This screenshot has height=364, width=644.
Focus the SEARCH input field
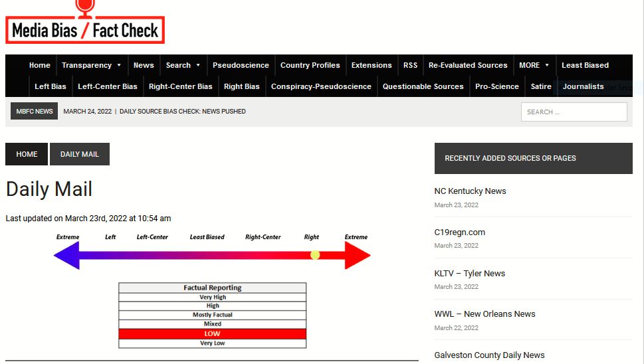click(574, 112)
